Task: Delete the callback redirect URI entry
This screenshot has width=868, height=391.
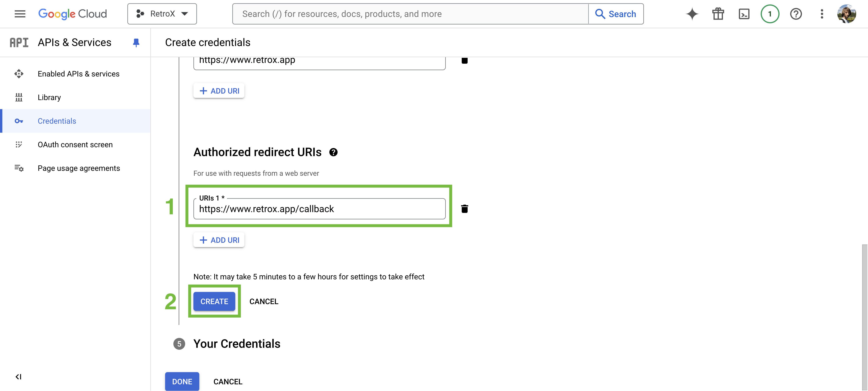Action: (x=464, y=209)
